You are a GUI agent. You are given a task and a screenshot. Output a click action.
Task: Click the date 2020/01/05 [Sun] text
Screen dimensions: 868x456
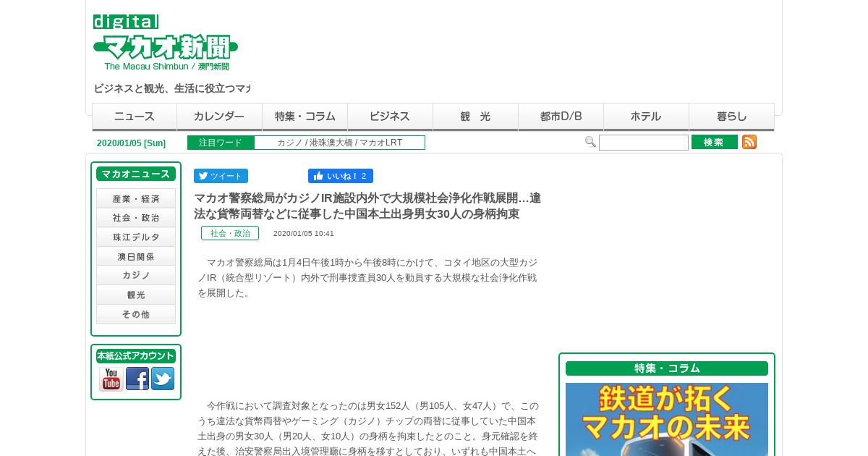(131, 143)
